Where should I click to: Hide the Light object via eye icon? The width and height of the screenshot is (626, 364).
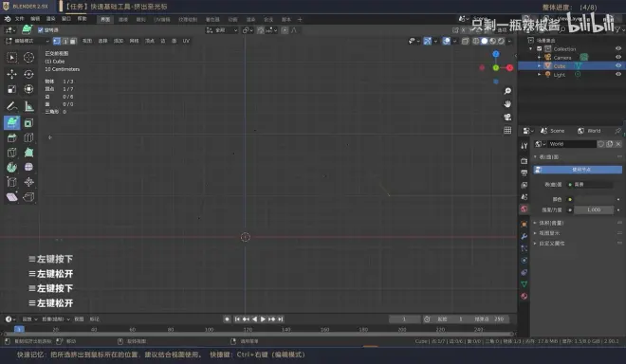click(x=618, y=74)
